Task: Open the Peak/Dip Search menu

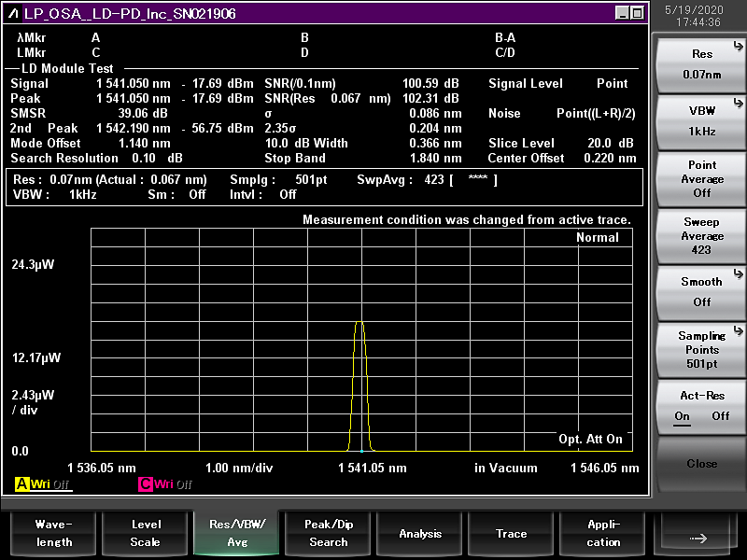Action: pos(329,533)
